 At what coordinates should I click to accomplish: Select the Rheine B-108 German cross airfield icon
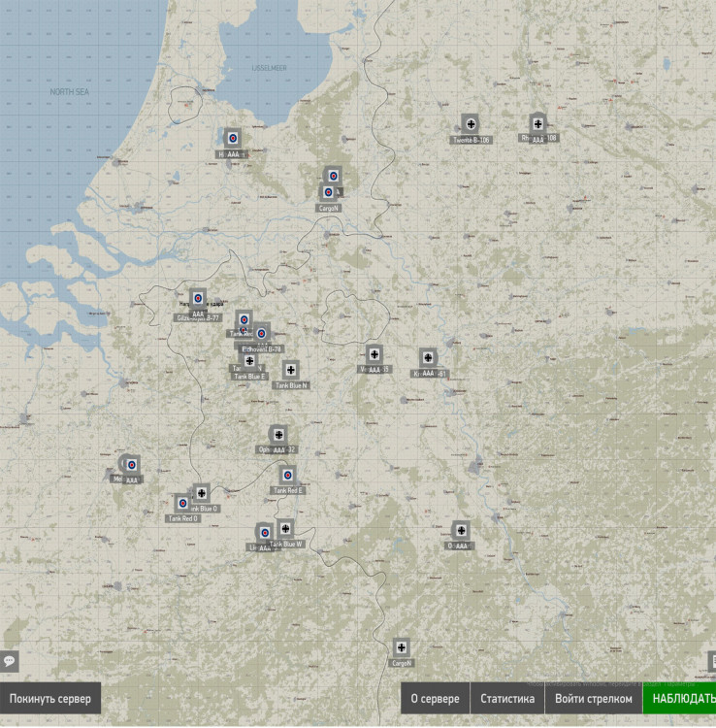(537, 123)
